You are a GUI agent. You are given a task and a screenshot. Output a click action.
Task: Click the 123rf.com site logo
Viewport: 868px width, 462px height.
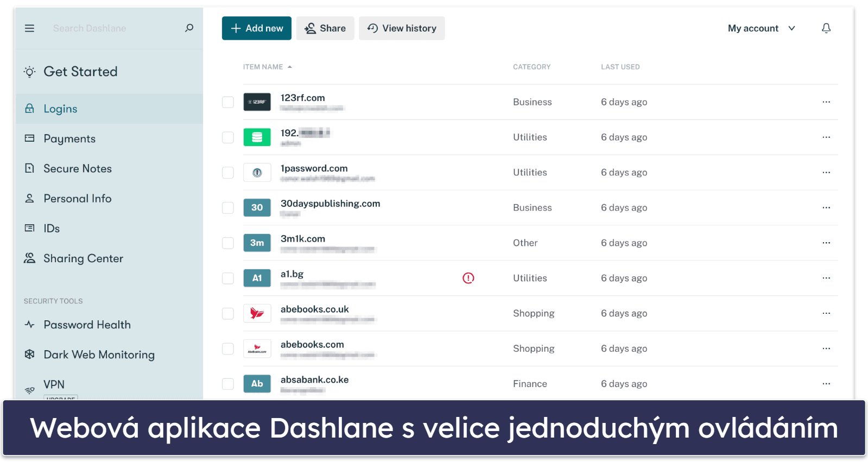pyautogui.click(x=257, y=102)
